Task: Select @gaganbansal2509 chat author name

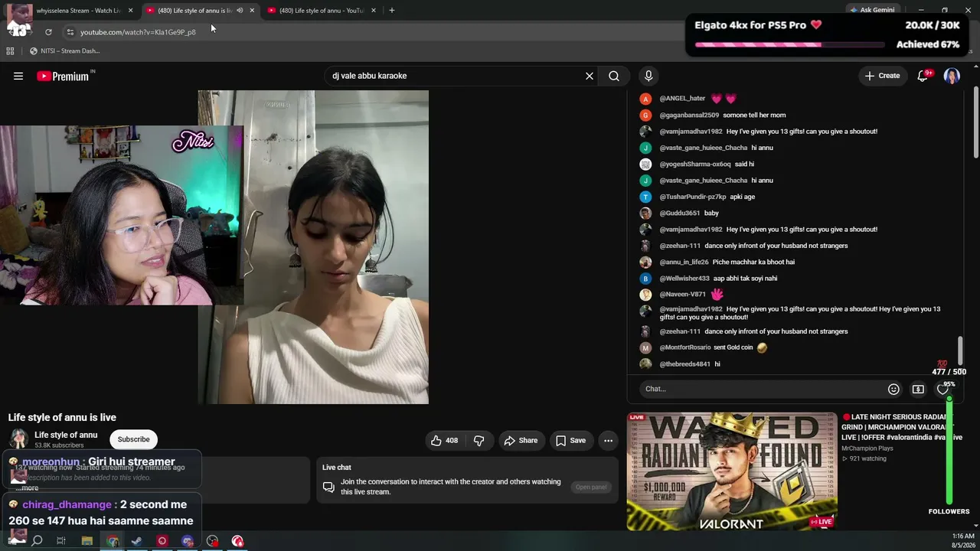Action: pos(689,116)
